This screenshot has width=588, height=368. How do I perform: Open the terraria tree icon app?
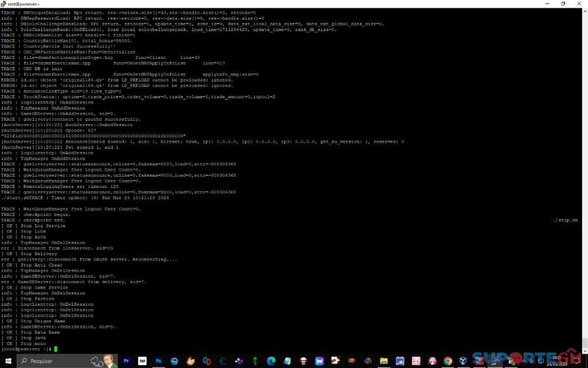[x=255, y=361]
